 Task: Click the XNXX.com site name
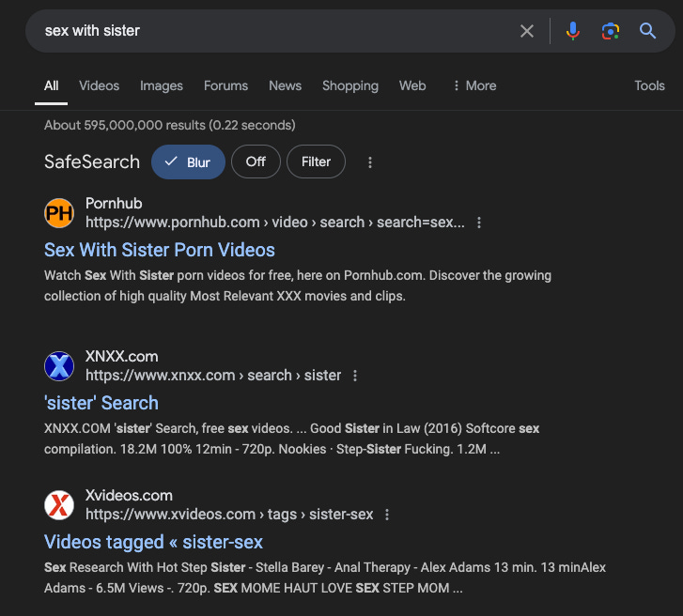121,356
